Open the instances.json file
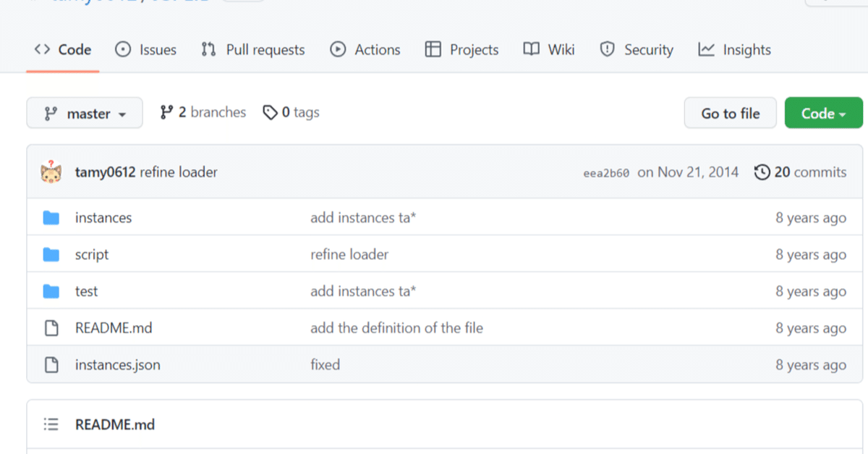This screenshot has width=868, height=454. pyautogui.click(x=118, y=365)
